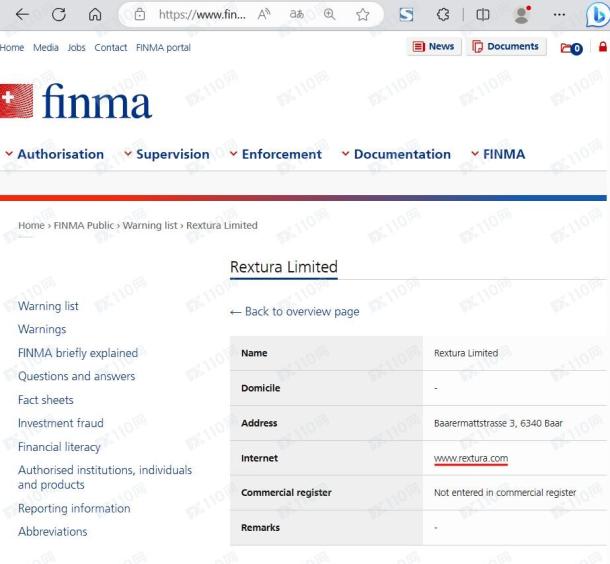Open Questions and answers in sidebar

pyautogui.click(x=77, y=376)
